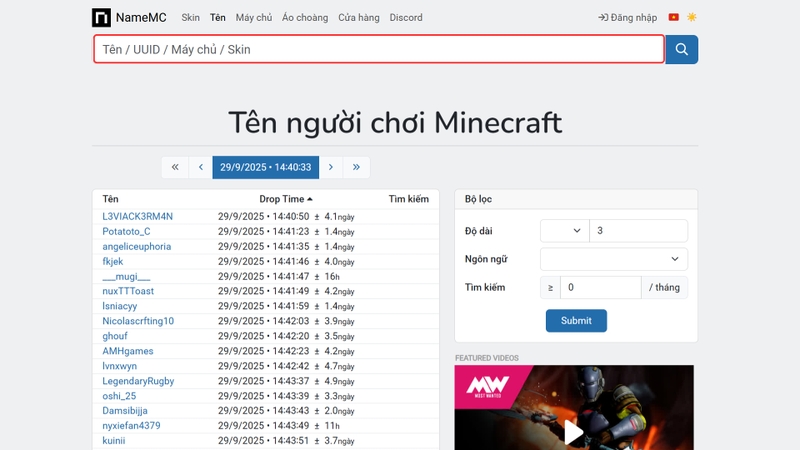Viewport: 800px width, 450px height.
Task: Click the Tên column header
Action: [x=110, y=199]
